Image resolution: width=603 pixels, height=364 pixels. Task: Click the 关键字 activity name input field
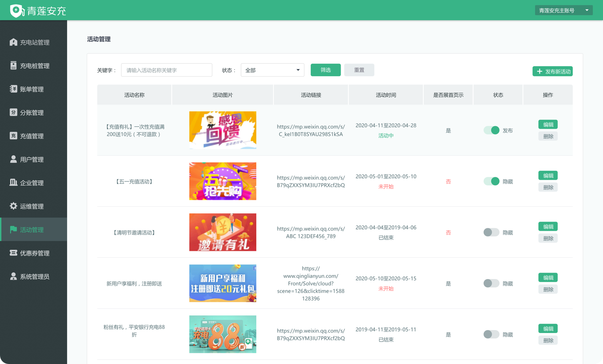point(166,70)
